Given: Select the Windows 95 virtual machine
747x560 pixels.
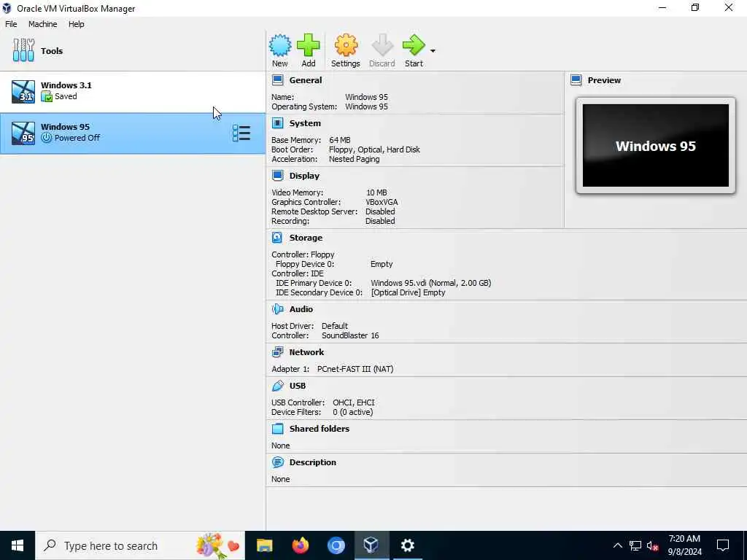Looking at the screenshot, I should (x=133, y=133).
